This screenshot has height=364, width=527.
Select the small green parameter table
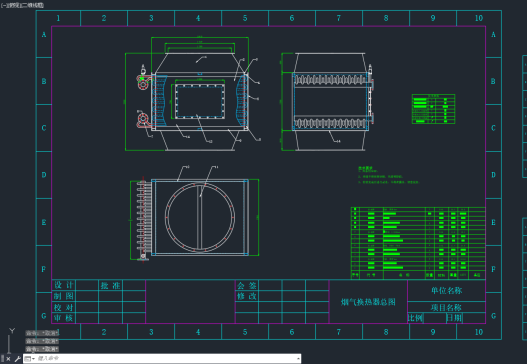(433, 109)
